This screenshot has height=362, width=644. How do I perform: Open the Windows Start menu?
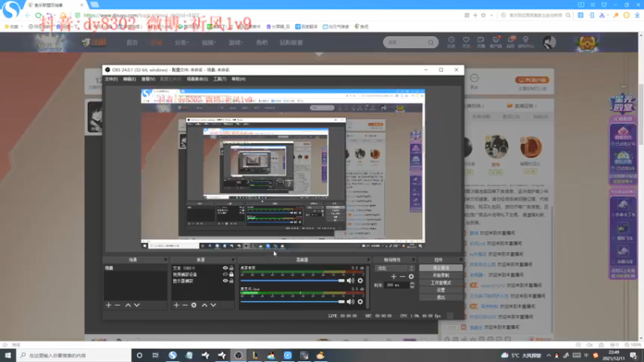pyautogui.click(x=8, y=355)
